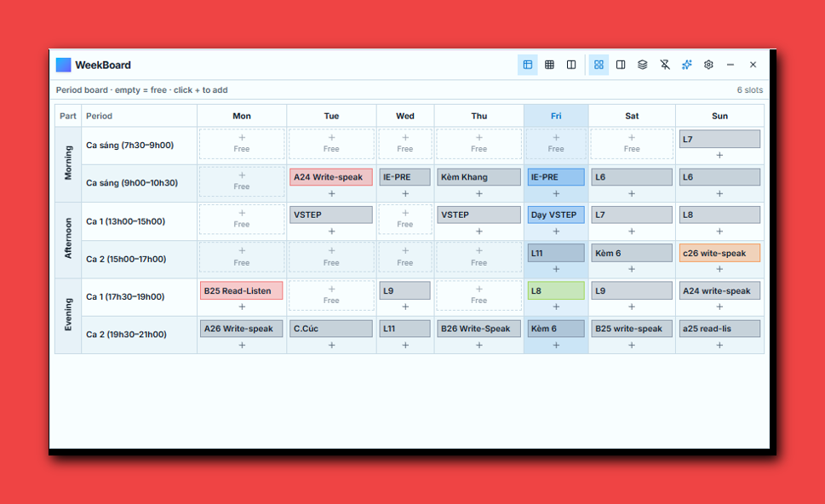The image size is (825, 504).
Task: Toggle the four-square tiles view icon
Action: click(x=599, y=65)
